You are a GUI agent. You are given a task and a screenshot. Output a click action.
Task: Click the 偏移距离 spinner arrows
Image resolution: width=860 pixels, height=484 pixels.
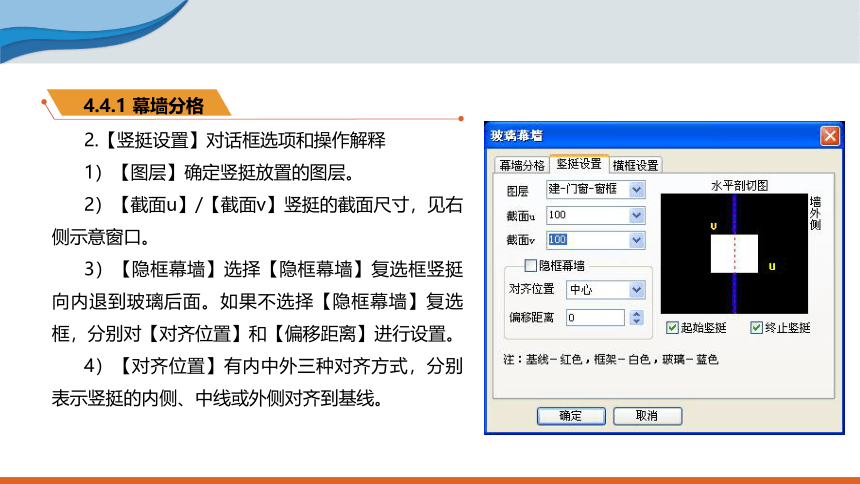click(636, 318)
